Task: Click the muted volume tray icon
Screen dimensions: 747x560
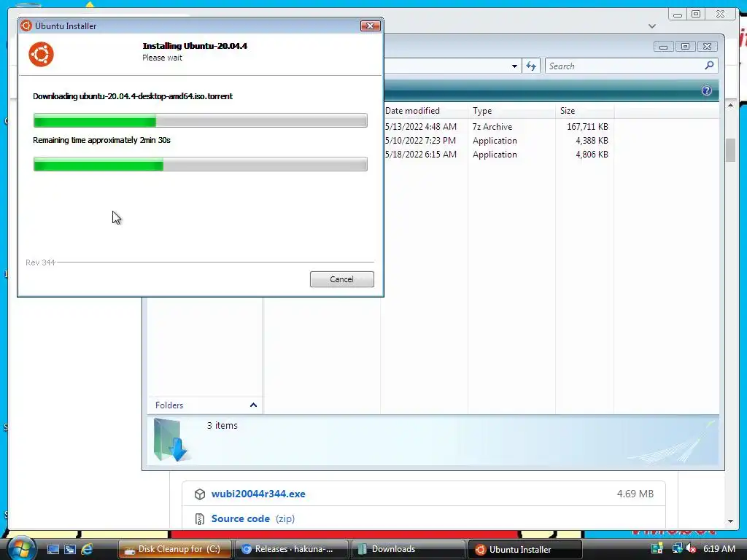Action: click(x=692, y=548)
